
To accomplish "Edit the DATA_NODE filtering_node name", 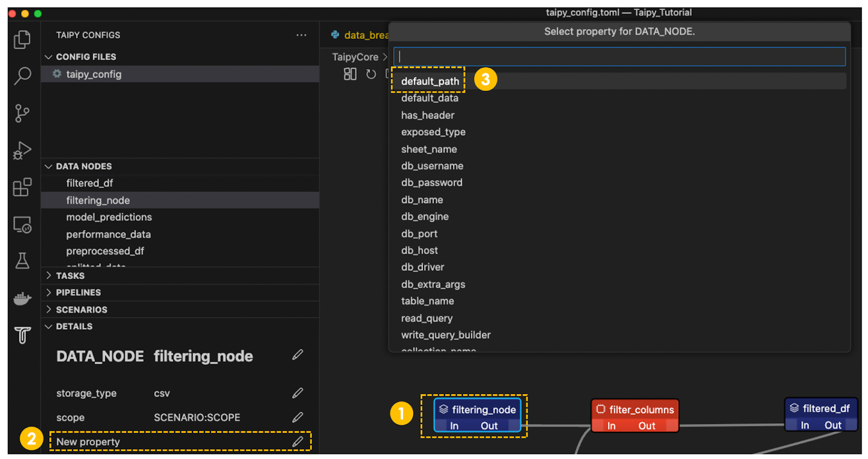I will (298, 355).
